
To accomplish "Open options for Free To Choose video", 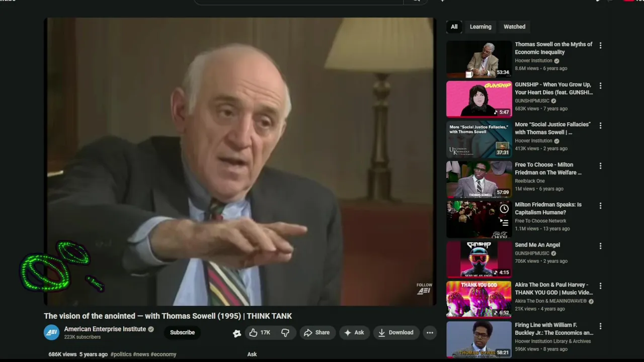I will 600,165.
